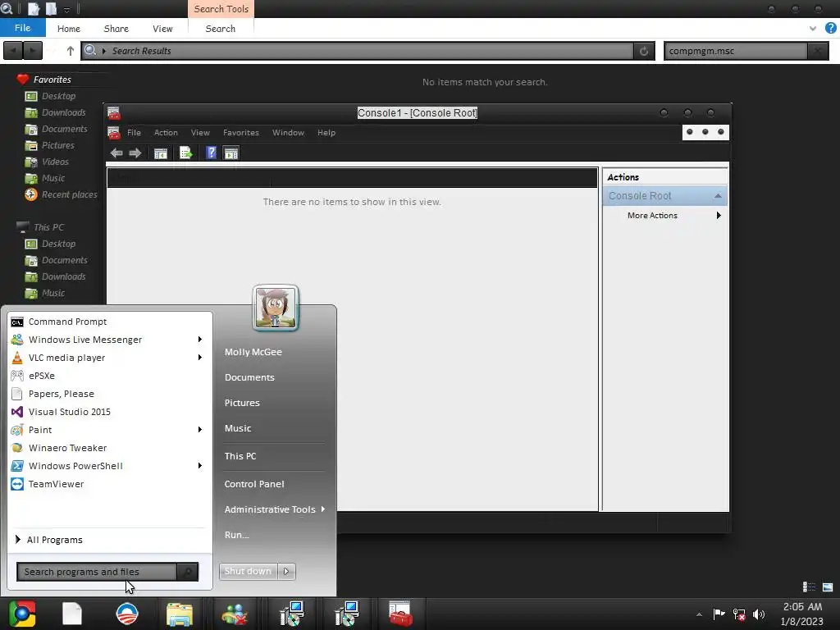Image resolution: width=840 pixels, height=630 pixels.
Task: Click the Console1 title bar toolbox icon
Action: click(113, 113)
